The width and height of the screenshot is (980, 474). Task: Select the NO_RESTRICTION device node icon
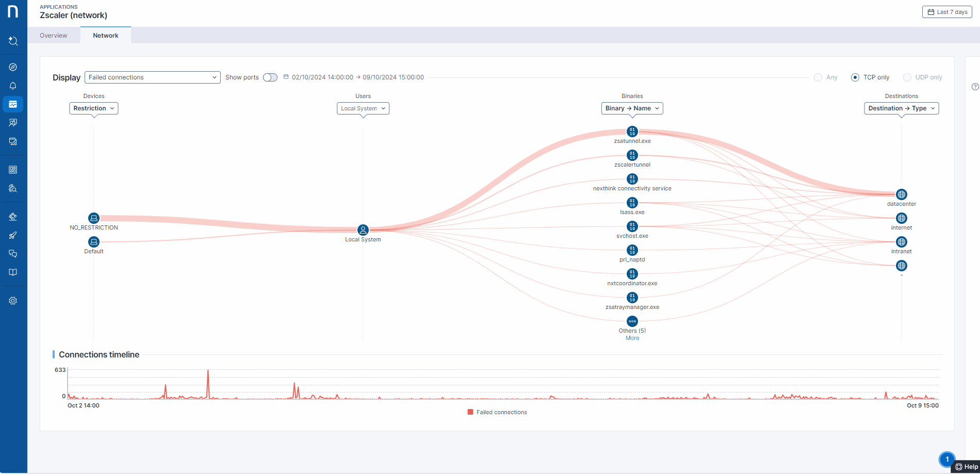[x=94, y=218]
